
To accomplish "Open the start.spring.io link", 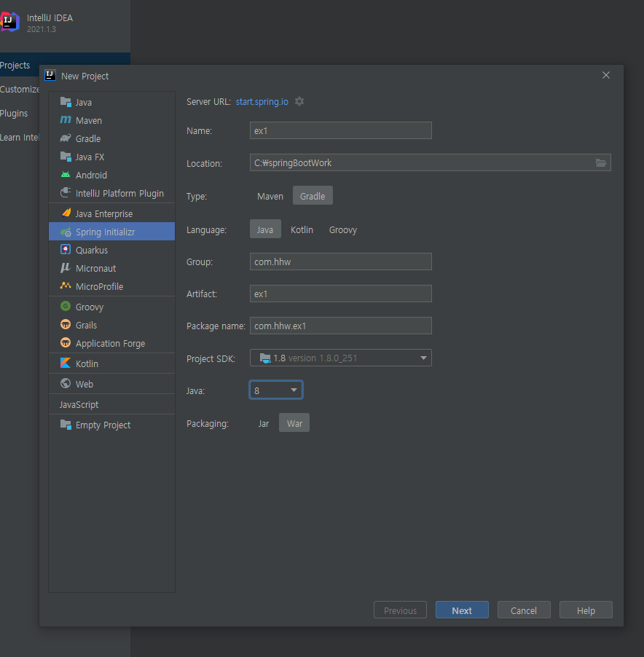I will click(262, 102).
